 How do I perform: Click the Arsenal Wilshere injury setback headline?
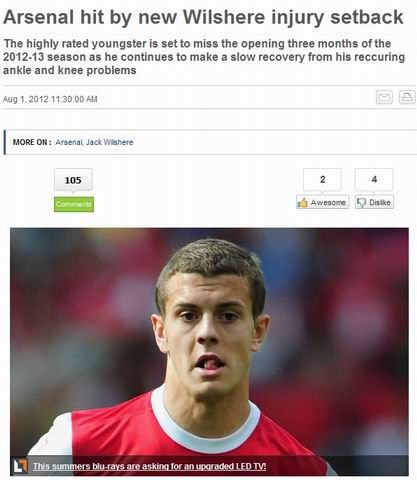click(x=203, y=17)
